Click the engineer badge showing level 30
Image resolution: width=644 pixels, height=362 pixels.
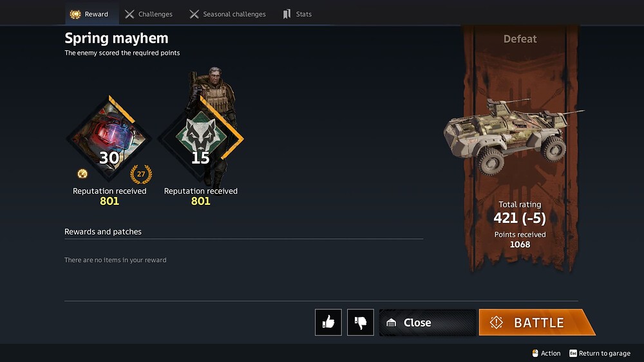tap(109, 138)
